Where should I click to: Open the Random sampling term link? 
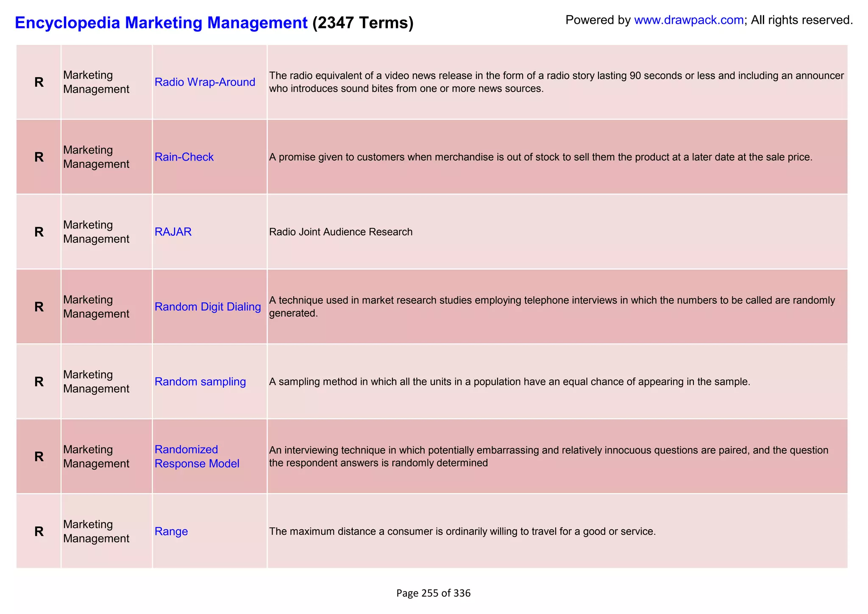tap(200, 382)
